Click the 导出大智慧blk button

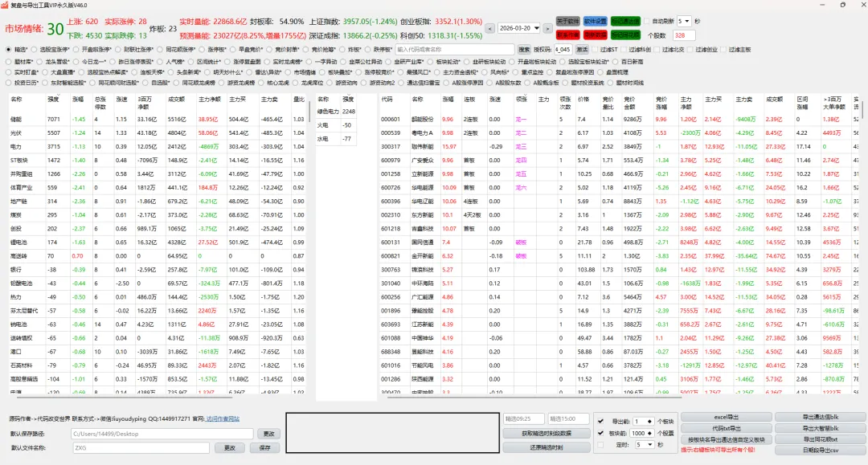pyautogui.click(x=820, y=429)
